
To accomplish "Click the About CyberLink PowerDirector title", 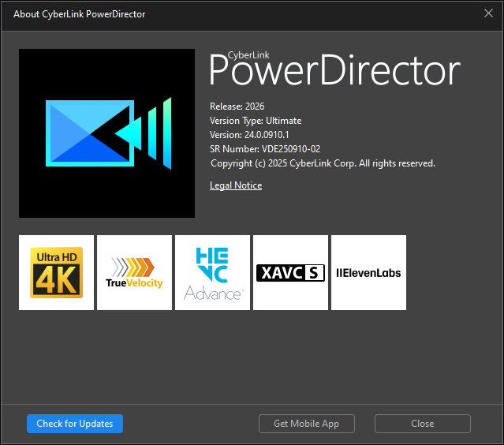I will (x=80, y=14).
